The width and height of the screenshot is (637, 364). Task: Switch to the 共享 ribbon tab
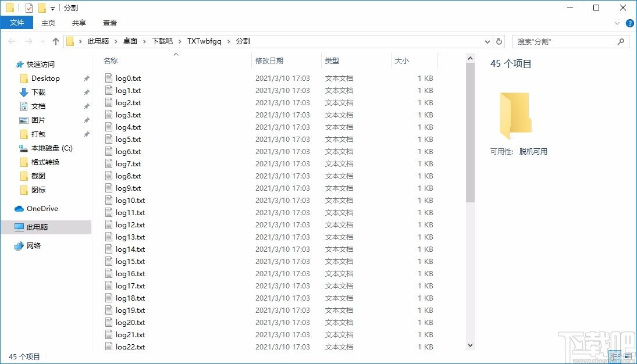click(78, 23)
